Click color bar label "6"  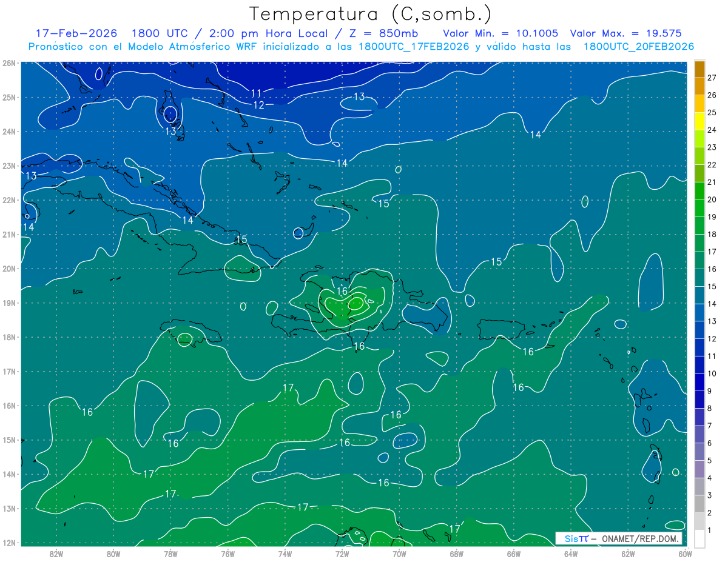[x=709, y=444]
